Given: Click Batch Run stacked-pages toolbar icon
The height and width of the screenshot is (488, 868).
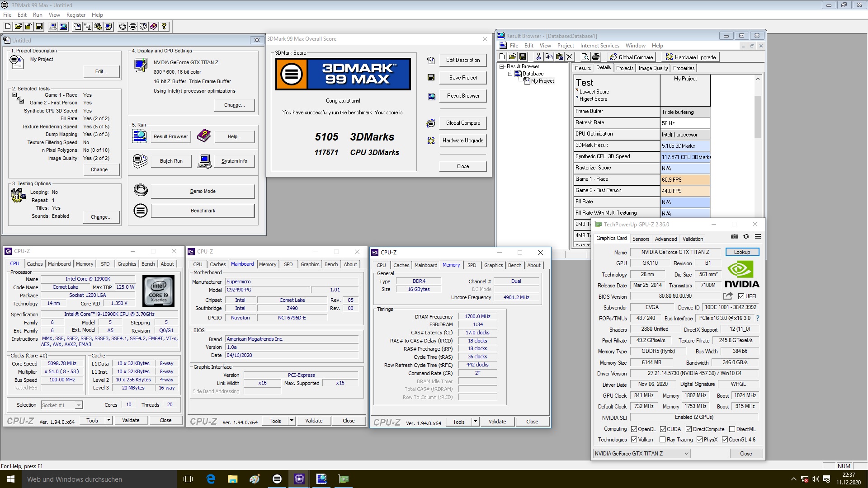Looking at the screenshot, I should coord(143,27).
